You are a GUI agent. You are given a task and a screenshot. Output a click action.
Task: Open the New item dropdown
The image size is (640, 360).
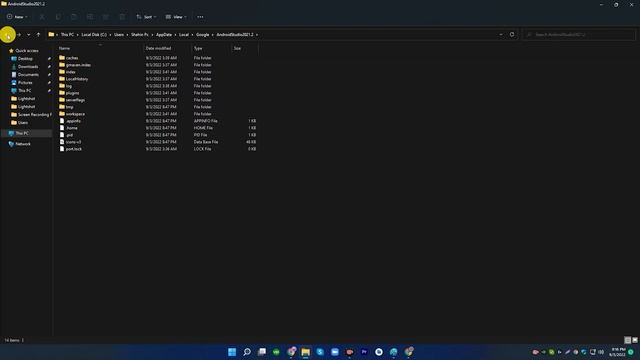click(x=17, y=17)
